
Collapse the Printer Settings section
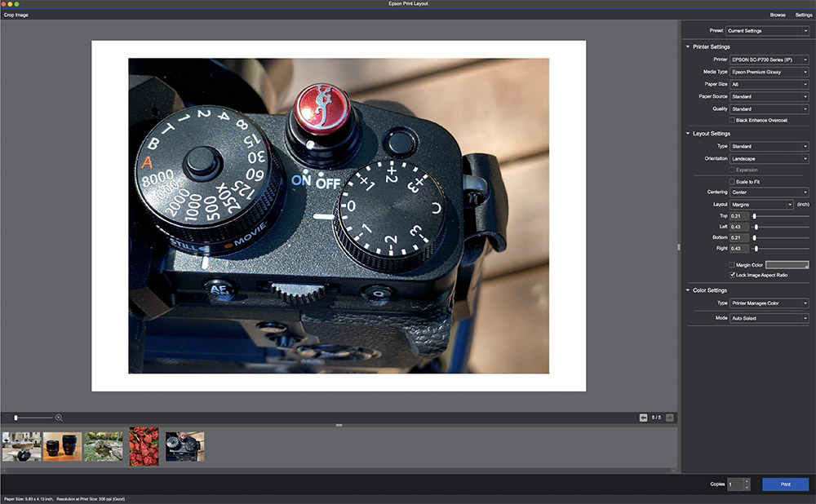click(x=688, y=46)
